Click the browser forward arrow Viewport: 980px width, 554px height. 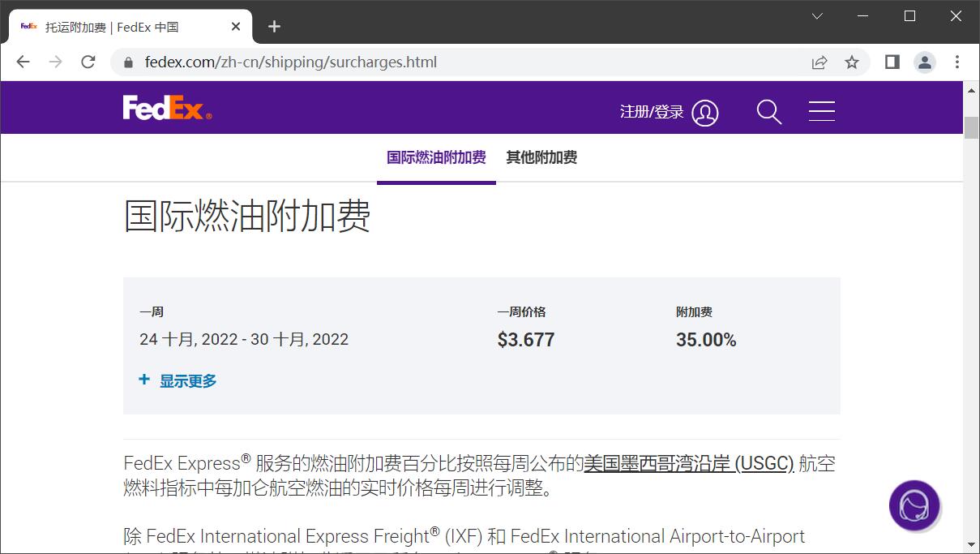point(55,62)
